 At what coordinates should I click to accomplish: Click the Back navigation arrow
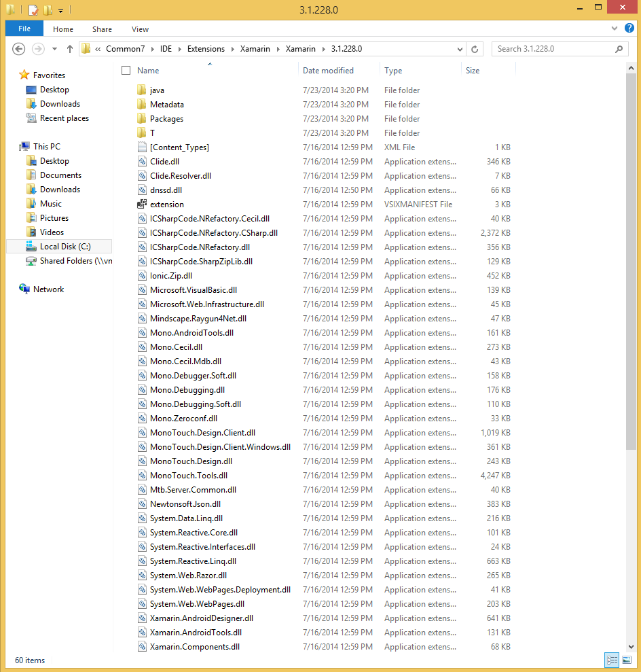tap(18, 49)
